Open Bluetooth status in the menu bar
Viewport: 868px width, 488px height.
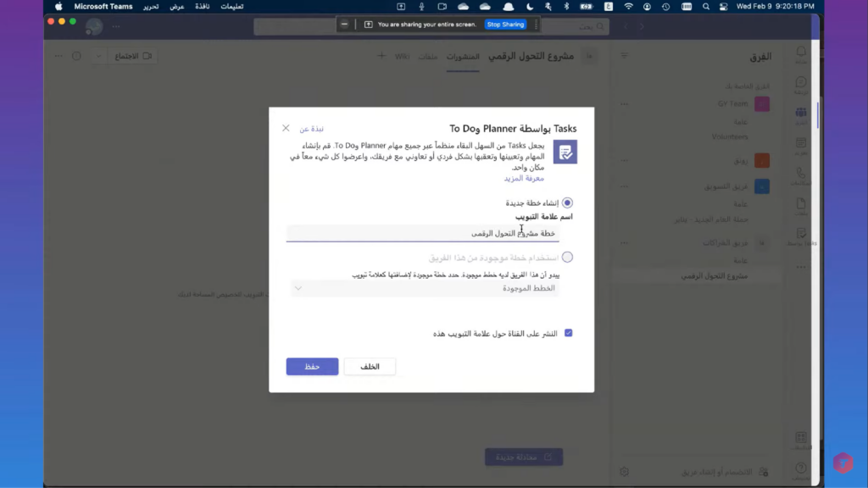pyautogui.click(x=566, y=7)
